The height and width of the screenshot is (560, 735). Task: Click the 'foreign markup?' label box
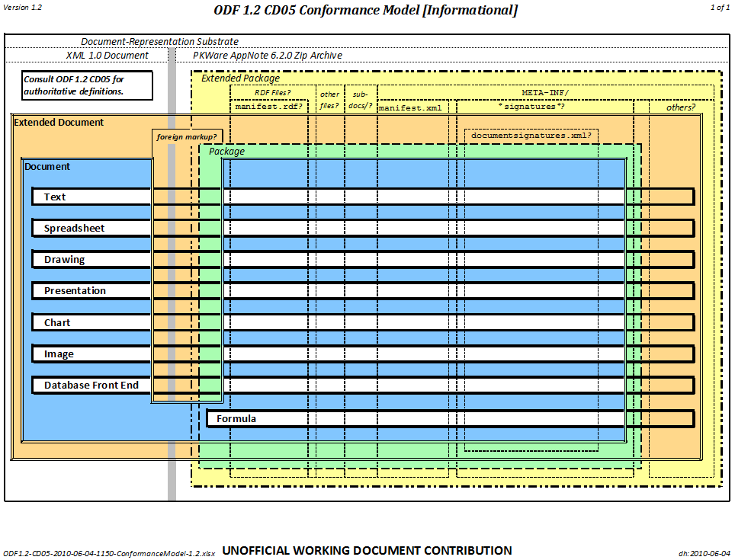187,136
